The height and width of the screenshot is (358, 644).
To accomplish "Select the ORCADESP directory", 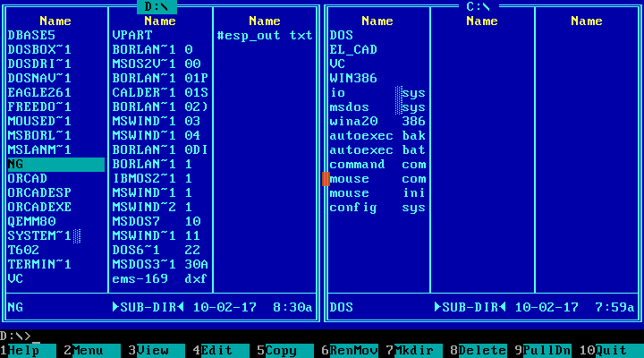I will pyautogui.click(x=39, y=192).
